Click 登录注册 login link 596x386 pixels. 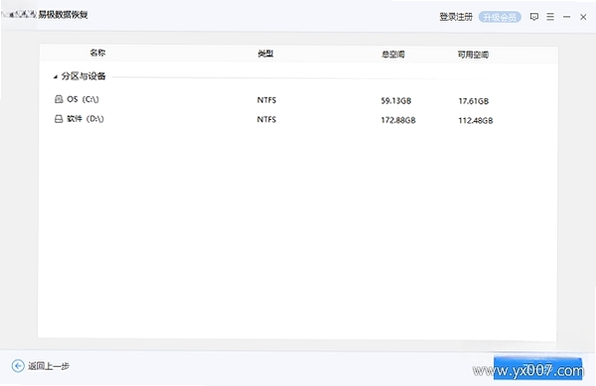[456, 17]
